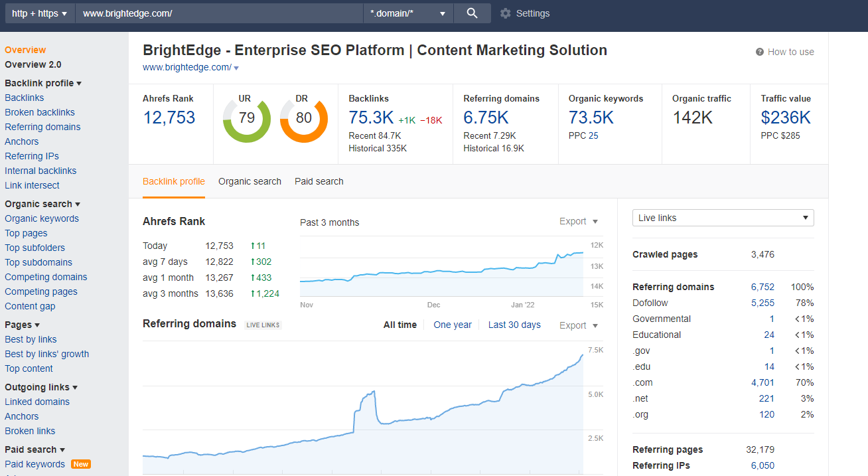This screenshot has height=476, width=868.
Task: Click the .com domains count 4,701
Action: [762, 382]
